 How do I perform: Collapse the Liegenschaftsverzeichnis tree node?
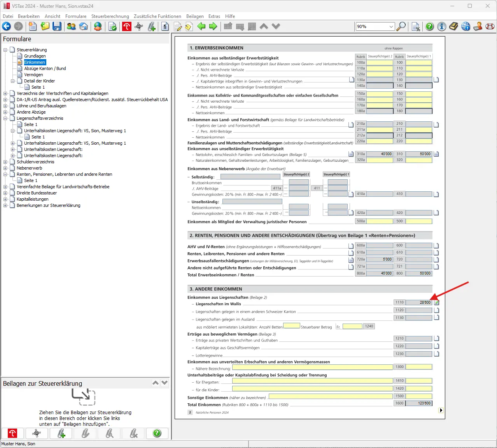tap(5, 118)
